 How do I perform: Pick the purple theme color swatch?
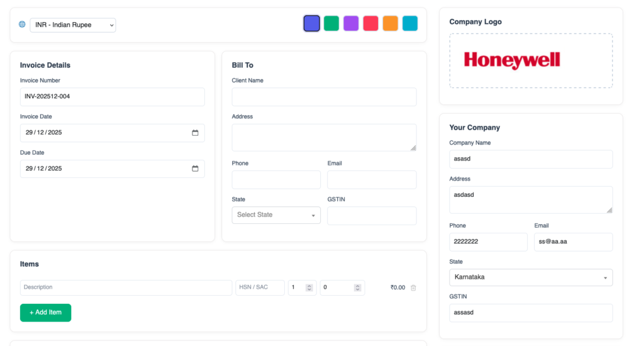tap(351, 23)
